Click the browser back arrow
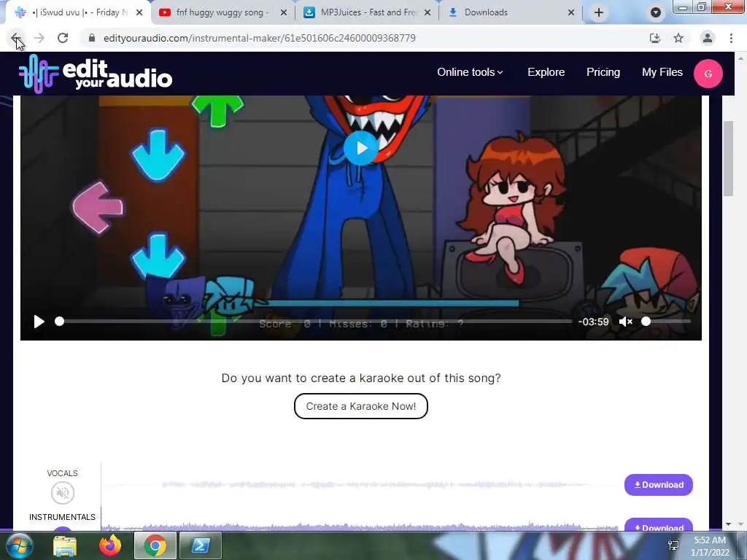 pyautogui.click(x=16, y=38)
